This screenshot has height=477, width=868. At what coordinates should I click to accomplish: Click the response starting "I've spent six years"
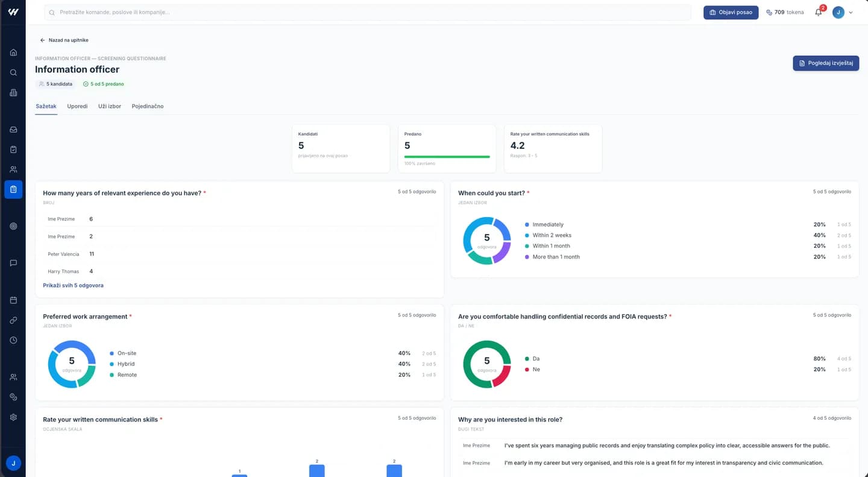(667, 446)
